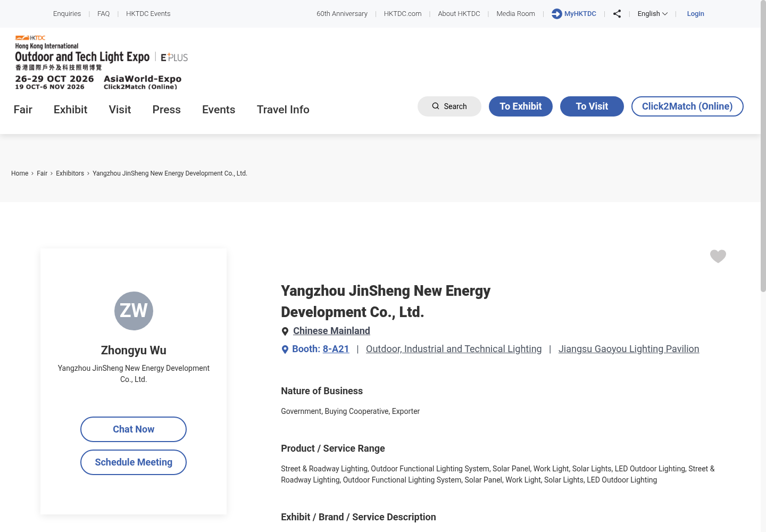Viewport: 766px width, 532px height.
Task: Open the Fair menu
Action: coord(23,110)
